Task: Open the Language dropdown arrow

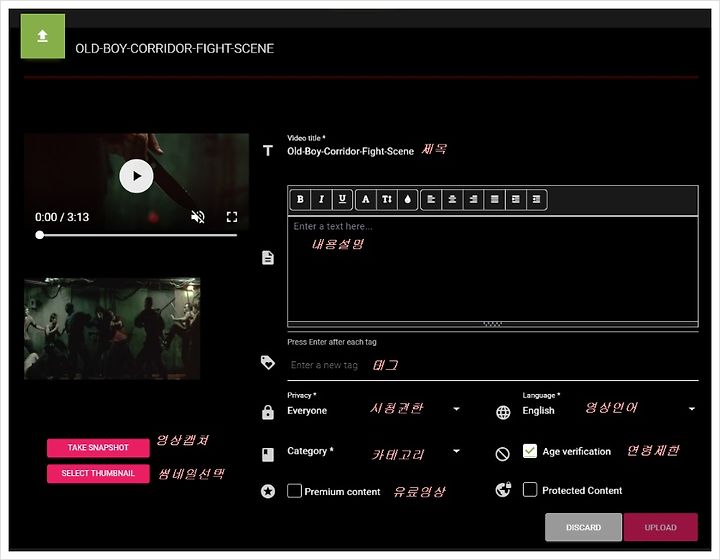Action: pos(692,409)
